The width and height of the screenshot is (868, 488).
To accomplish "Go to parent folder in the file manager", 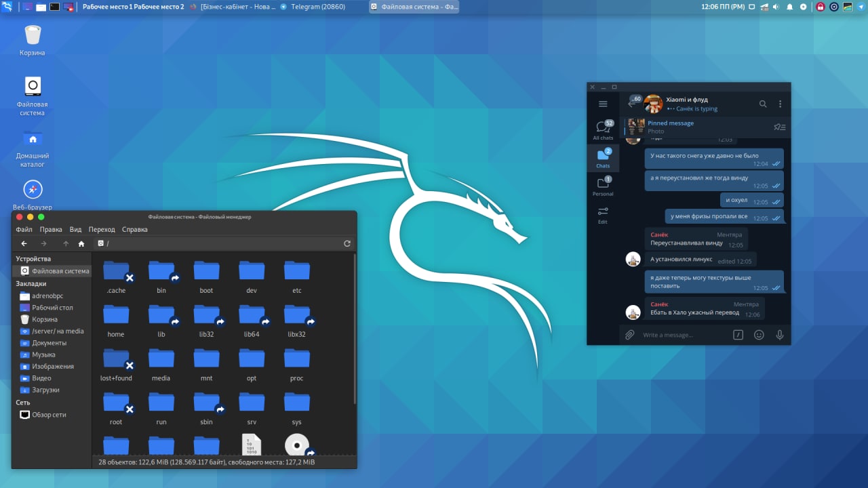I will click(66, 243).
